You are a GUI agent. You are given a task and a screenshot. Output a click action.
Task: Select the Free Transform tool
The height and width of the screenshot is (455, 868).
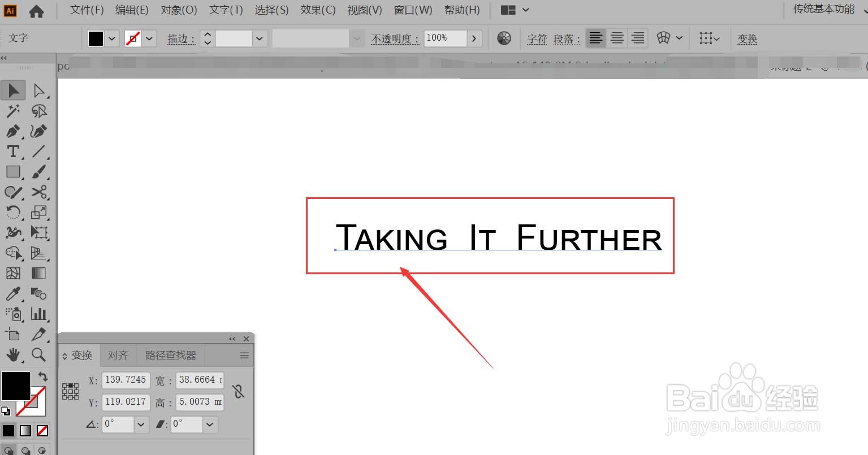coord(39,233)
